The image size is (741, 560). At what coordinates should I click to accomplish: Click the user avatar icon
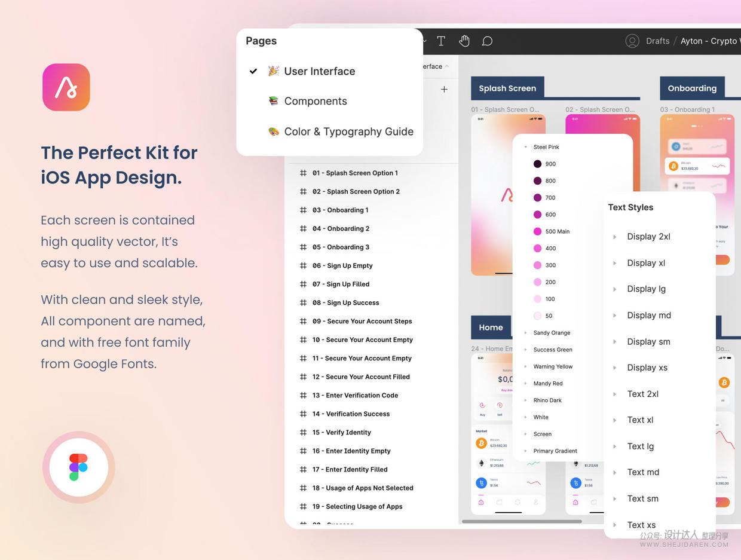click(632, 41)
